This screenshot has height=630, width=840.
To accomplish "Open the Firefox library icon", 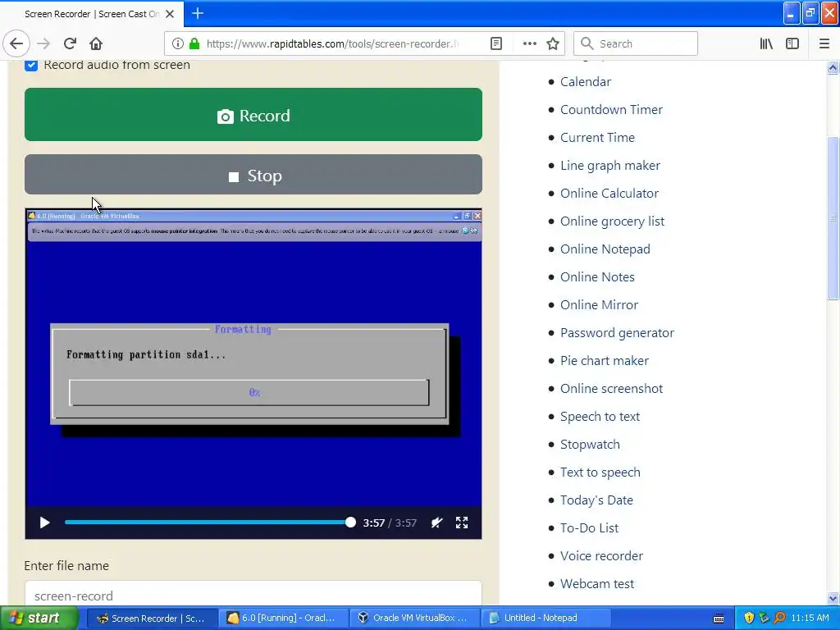I will coord(766,43).
